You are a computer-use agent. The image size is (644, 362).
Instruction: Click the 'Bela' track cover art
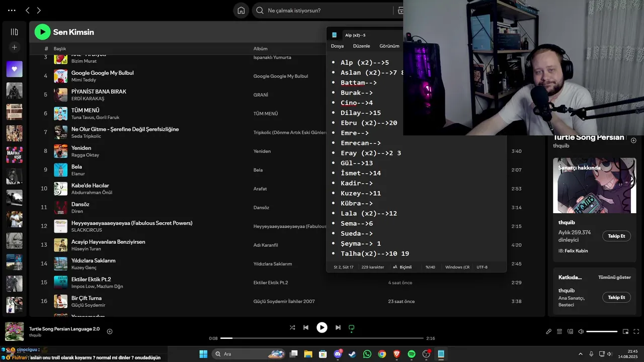[60, 170]
